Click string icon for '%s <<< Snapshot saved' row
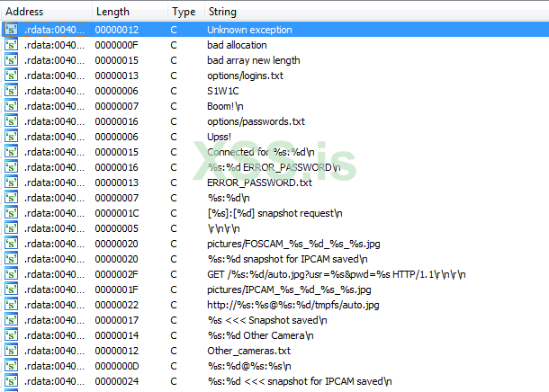The height and width of the screenshot is (392, 549). point(11,320)
